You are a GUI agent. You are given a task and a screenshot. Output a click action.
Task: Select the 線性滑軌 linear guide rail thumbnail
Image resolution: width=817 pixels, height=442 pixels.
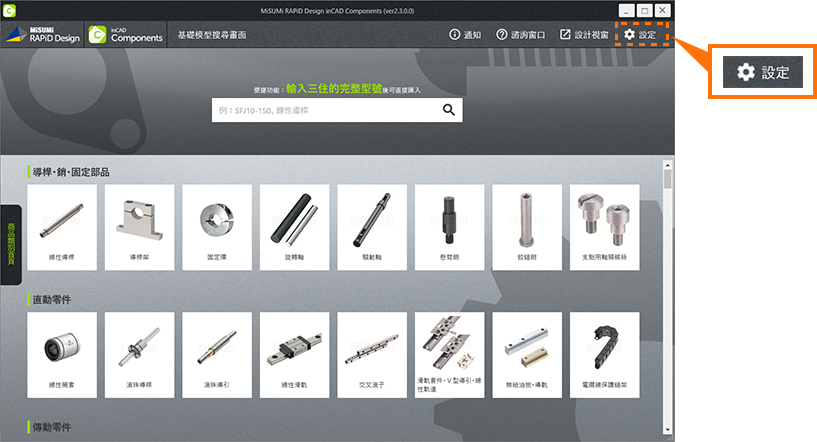click(x=294, y=355)
